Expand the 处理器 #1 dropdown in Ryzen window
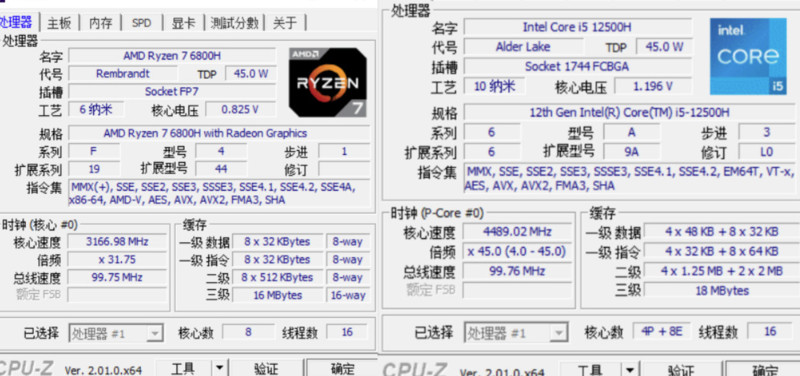Image resolution: width=800 pixels, height=376 pixels. (x=155, y=334)
